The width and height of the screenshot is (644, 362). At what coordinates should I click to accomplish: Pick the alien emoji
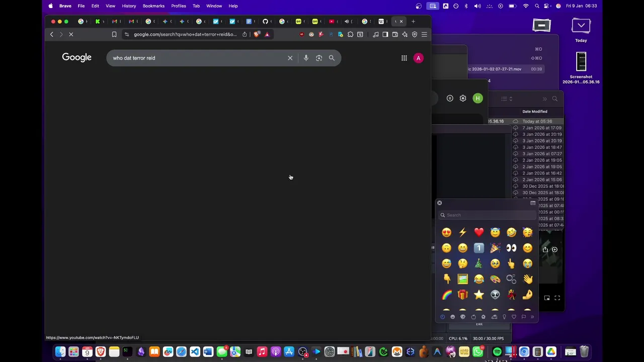495,295
